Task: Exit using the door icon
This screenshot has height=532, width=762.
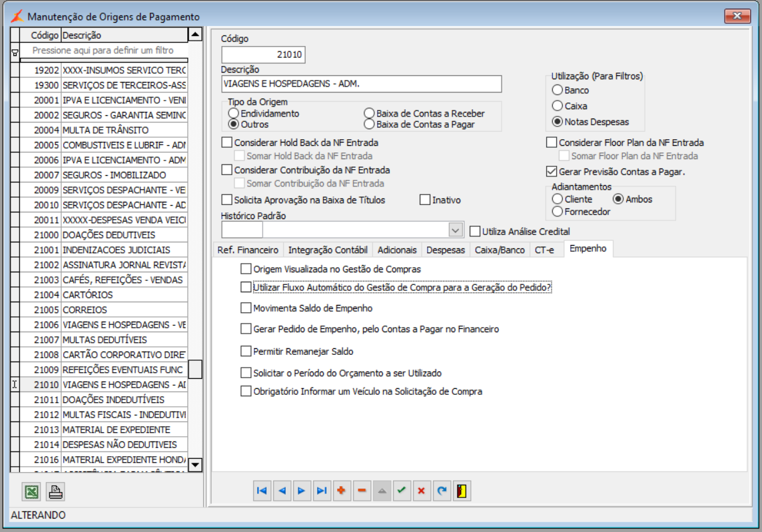Action: [x=461, y=491]
